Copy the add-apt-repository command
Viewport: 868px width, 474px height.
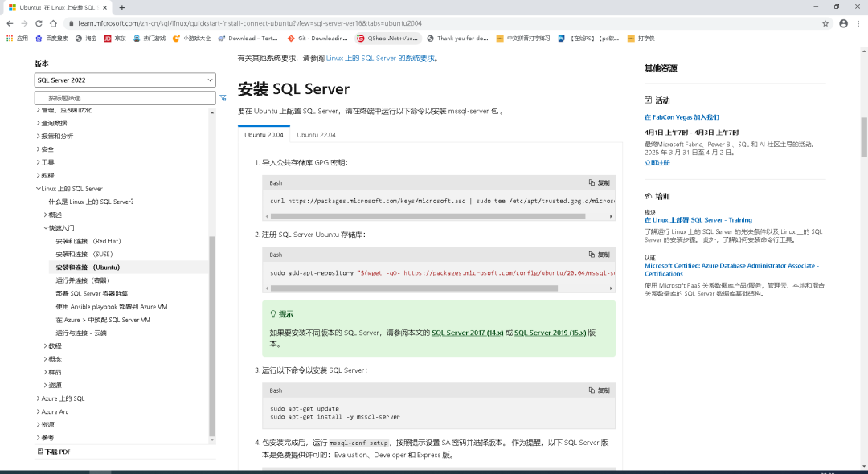click(x=600, y=255)
